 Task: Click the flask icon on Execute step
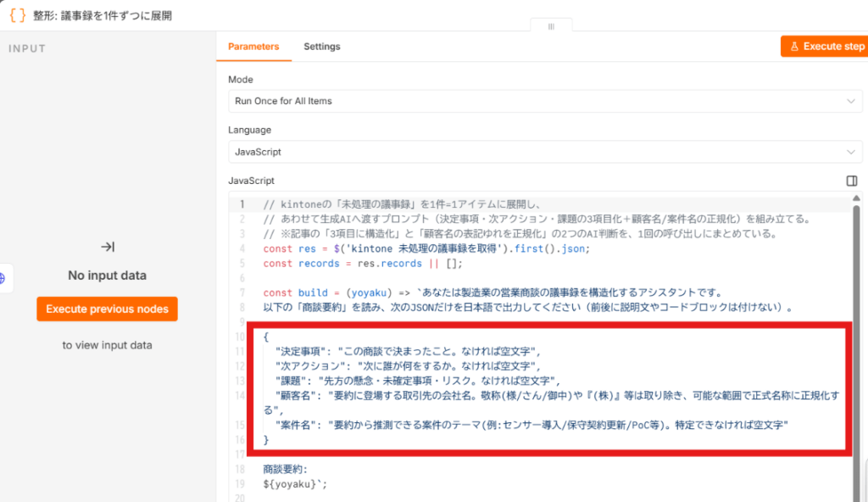click(x=794, y=47)
